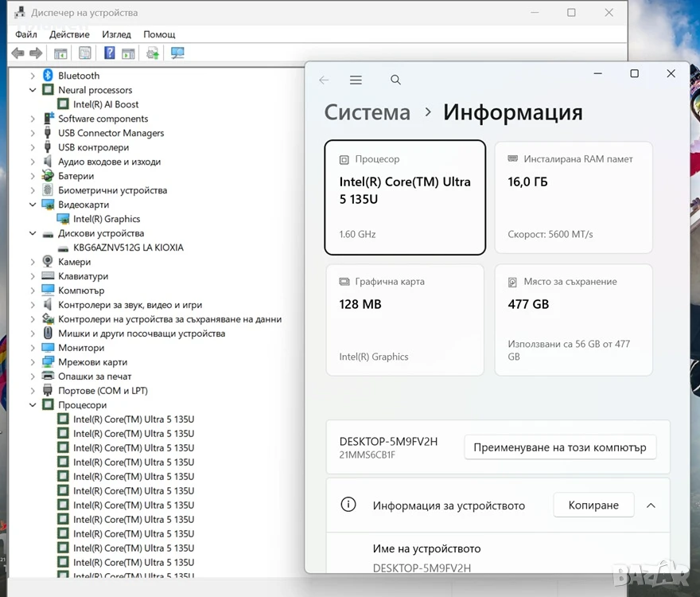Click the Biometric devices fingerprint icon
The width and height of the screenshot is (700, 597).
48,190
